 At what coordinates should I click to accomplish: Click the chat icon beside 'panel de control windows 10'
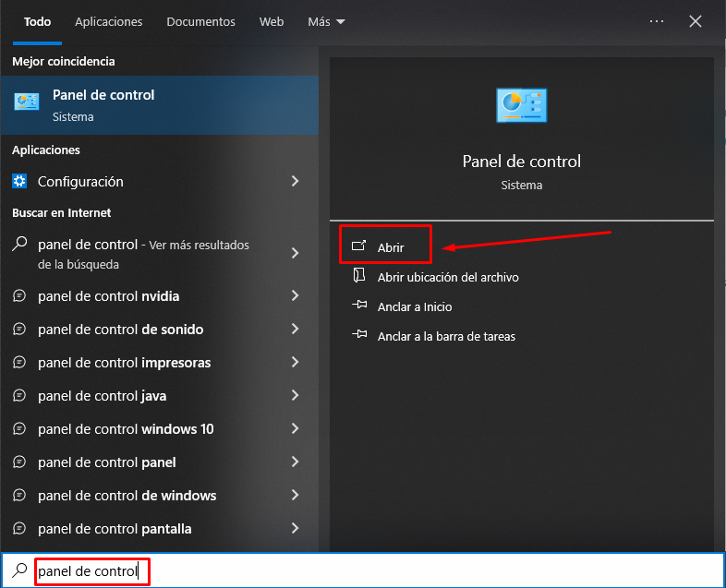(x=19, y=429)
